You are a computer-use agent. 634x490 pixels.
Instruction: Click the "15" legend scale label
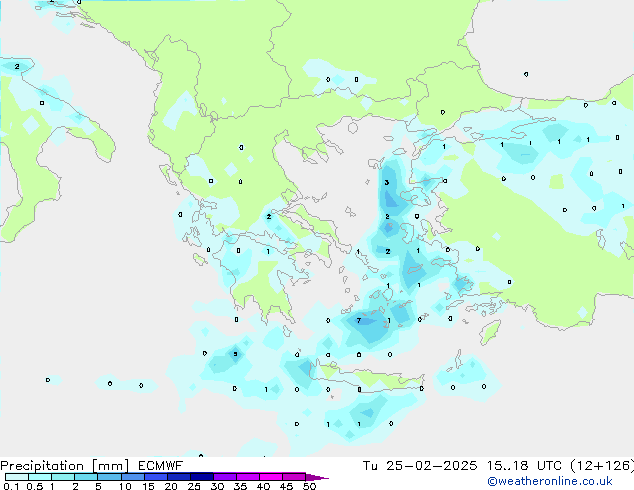pos(148,486)
